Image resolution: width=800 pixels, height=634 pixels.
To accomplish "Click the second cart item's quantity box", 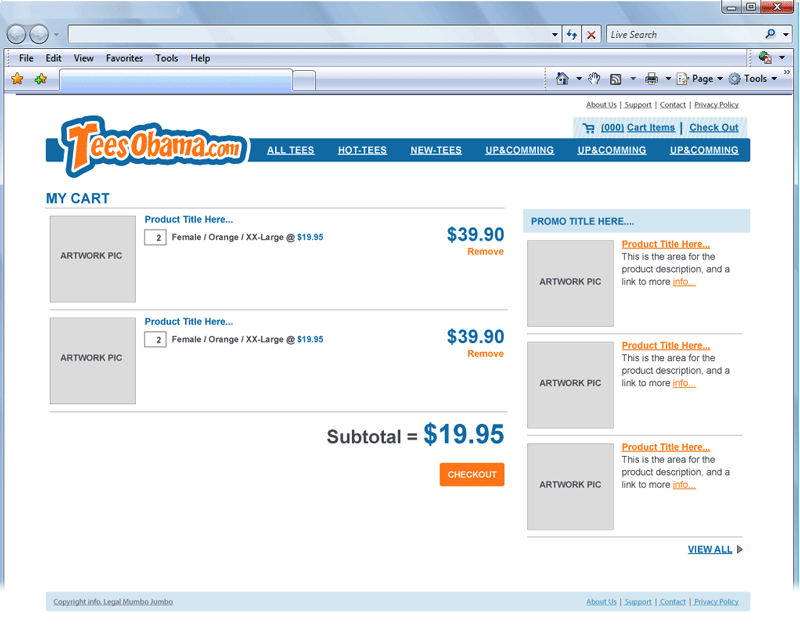I will [x=155, y=340].
